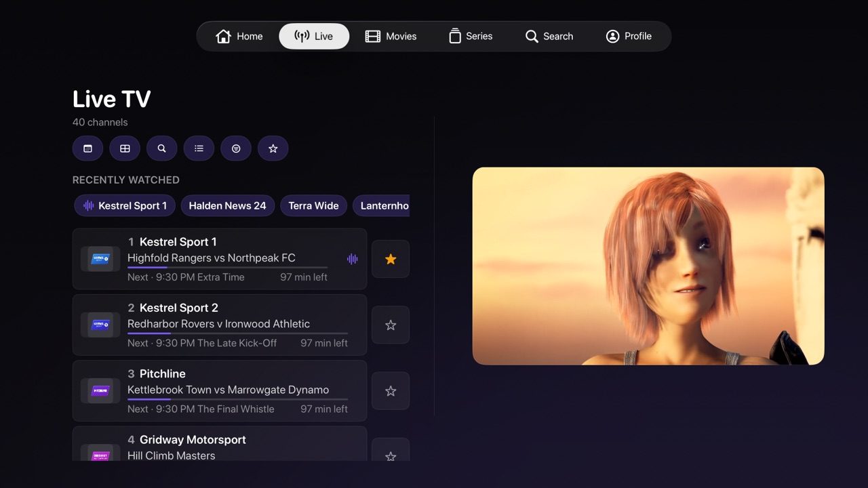868x488 pixels.
Task: Click 'Next · 9:30 PM The Final Whistle'
Action: 201,409
